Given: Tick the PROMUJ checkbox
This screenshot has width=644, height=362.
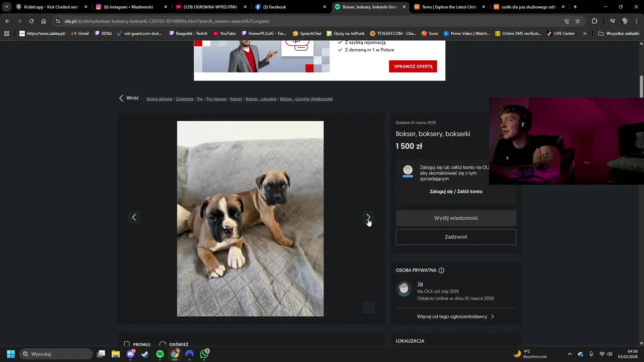Looking at the screenshot, I should coord(127,344).
